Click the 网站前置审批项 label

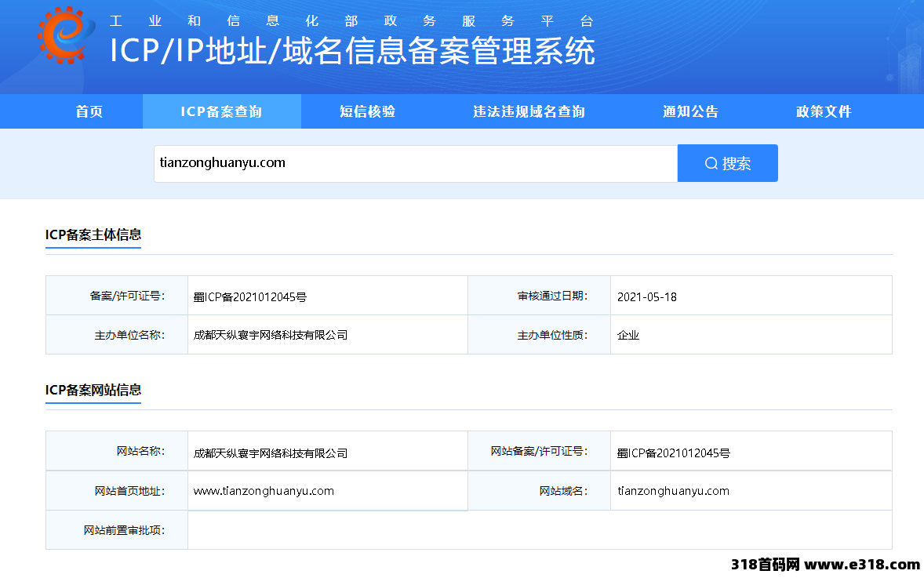click(125, 530)
